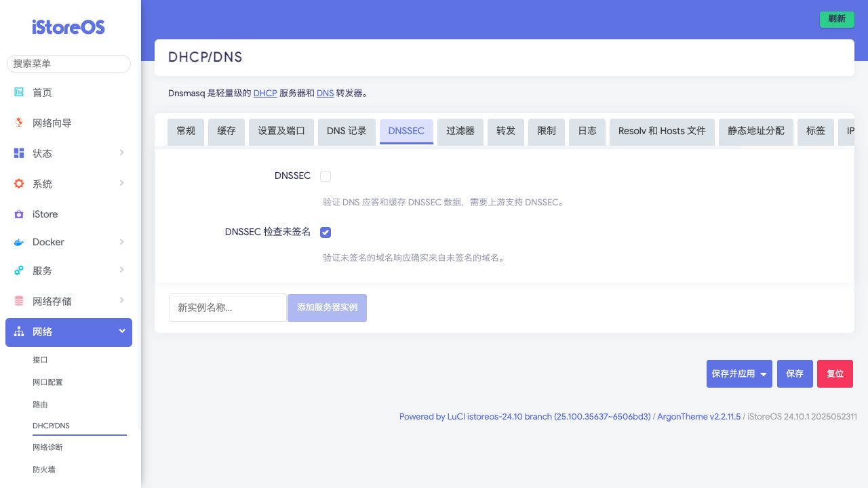
Task: Focus the 搜索菜单 search box
Action: pyautogui.click(x=68, y=64)
